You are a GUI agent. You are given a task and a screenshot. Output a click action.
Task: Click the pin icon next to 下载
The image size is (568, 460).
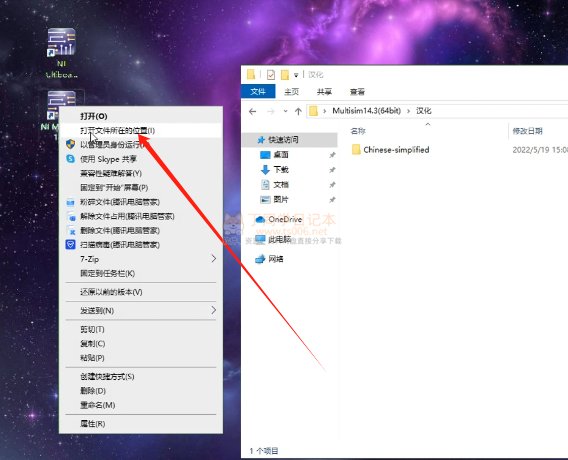pyautogui.click(x=331, y=170)
